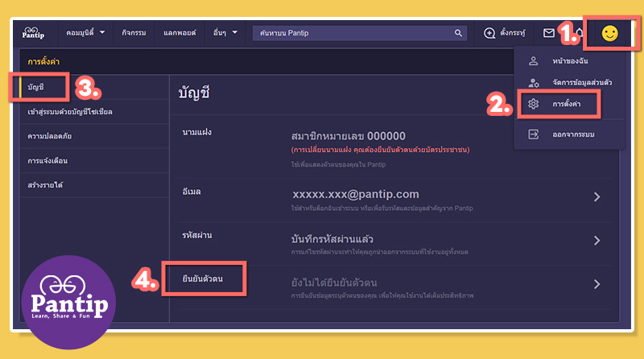The width and height of the screenshot is (644, 359).
Task: Click the Pantip logo in navbar
Action: pos(33,33)
